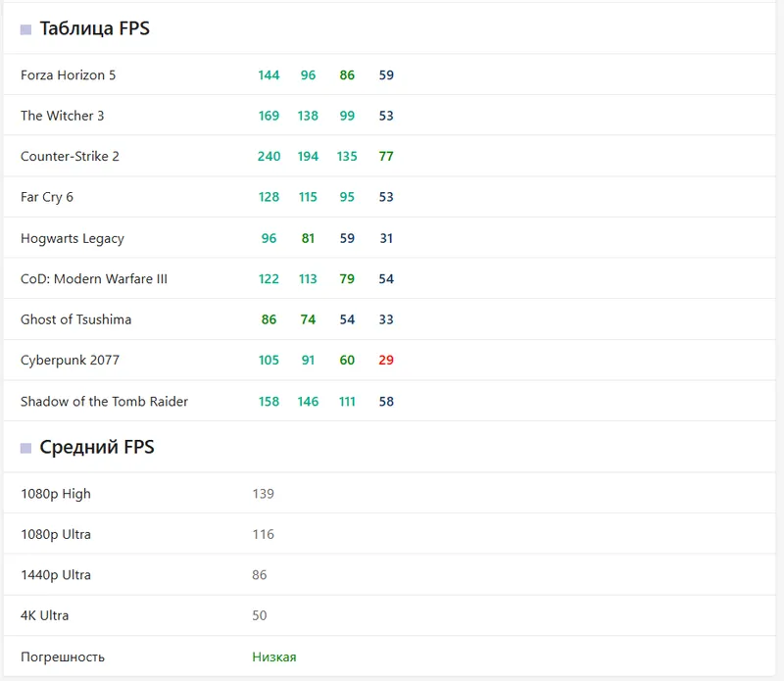Viewport: 784px width, 681px height.
Task: Select The Witcher 3 game name
Action: pos(63,116)
